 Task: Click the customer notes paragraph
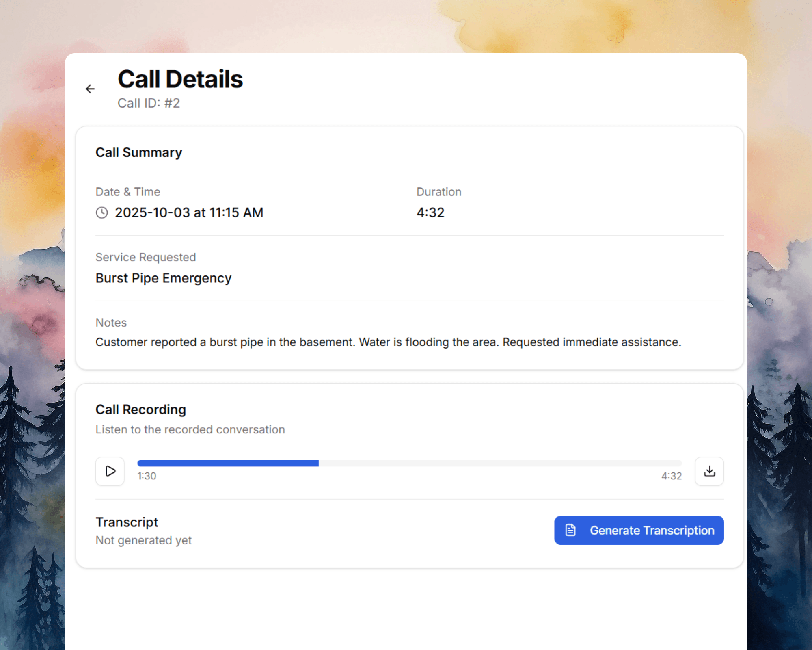click(388, 342)
